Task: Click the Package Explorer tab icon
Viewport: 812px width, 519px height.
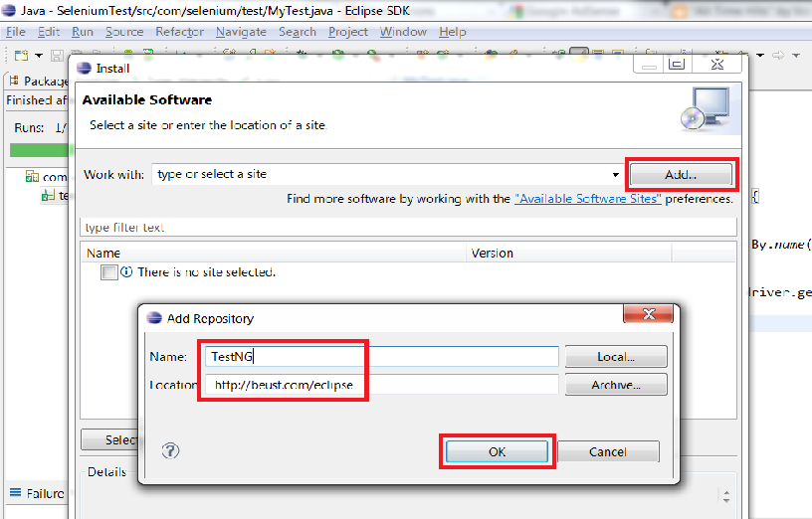Action: point(15,81)
